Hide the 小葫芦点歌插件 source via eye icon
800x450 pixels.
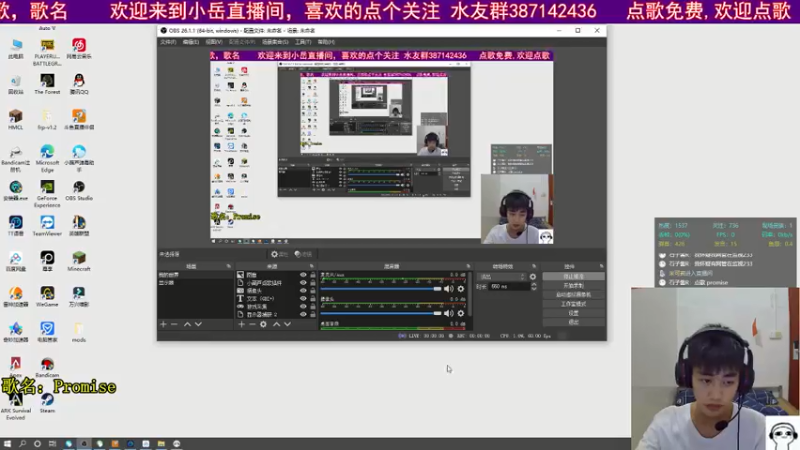point(303,283)
